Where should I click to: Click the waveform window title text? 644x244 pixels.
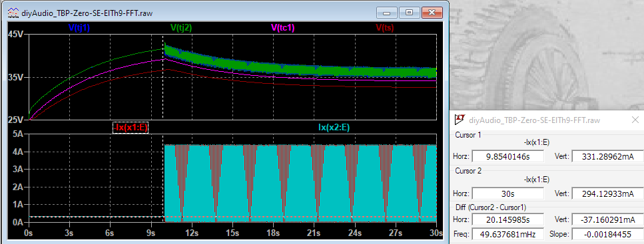point(87,13)
